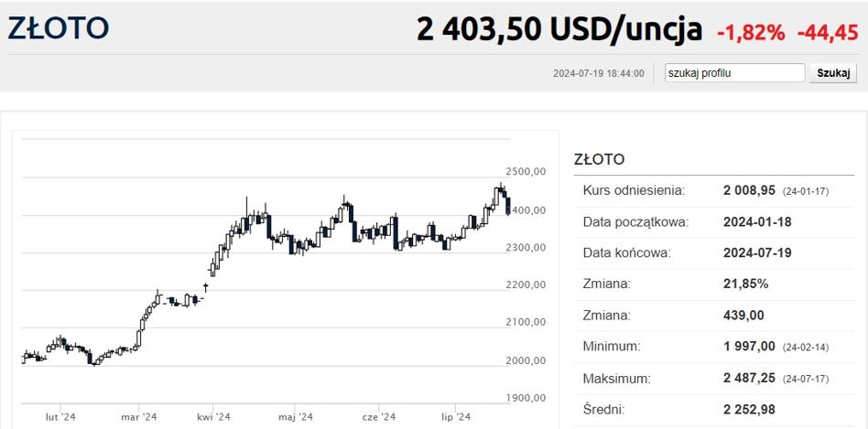868x429 pixels.
Task: Click the Maksimum value 2 487,25
Action: pyautogui.click(x=749, y=378)
